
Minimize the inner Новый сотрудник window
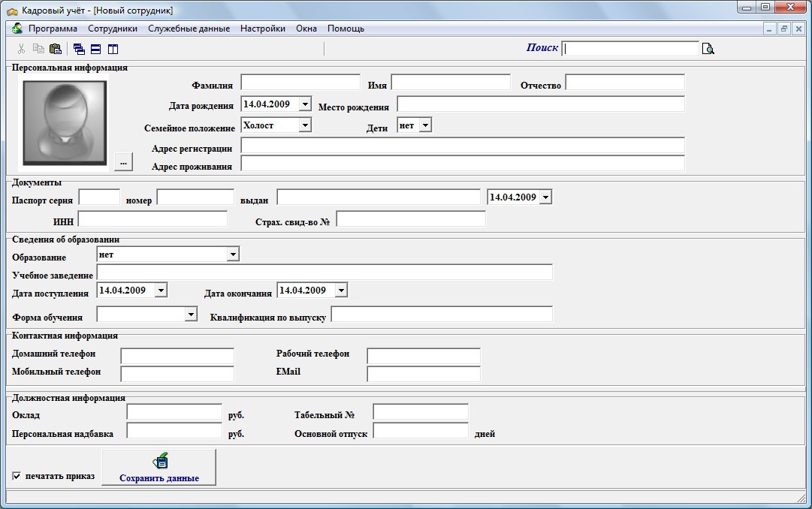pos(769,29)
